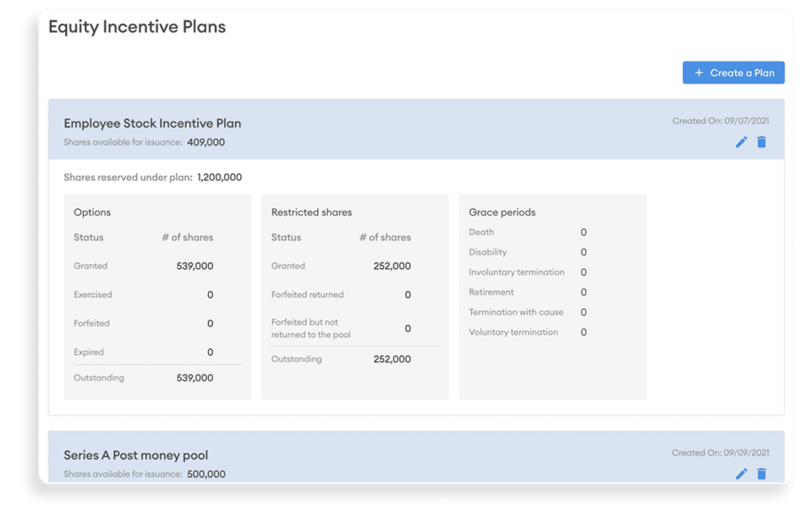Select the Involuntary termination row label

(x=516, y=272)
